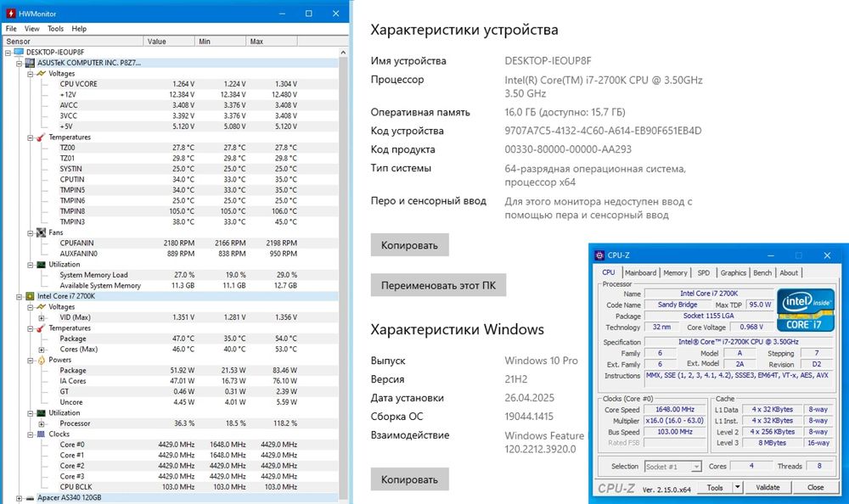Collapse the Intel Core i7 2700K node

tap(19, 297)
